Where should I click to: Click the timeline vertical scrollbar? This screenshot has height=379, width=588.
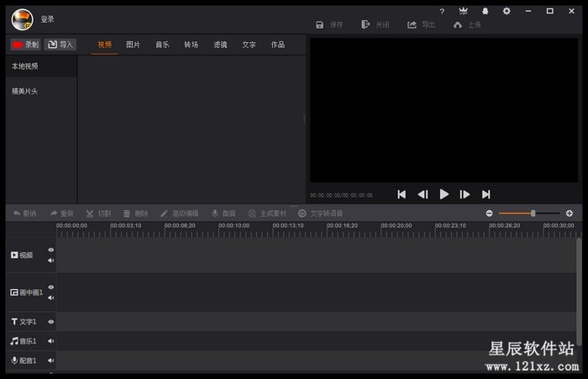(580, 292)
